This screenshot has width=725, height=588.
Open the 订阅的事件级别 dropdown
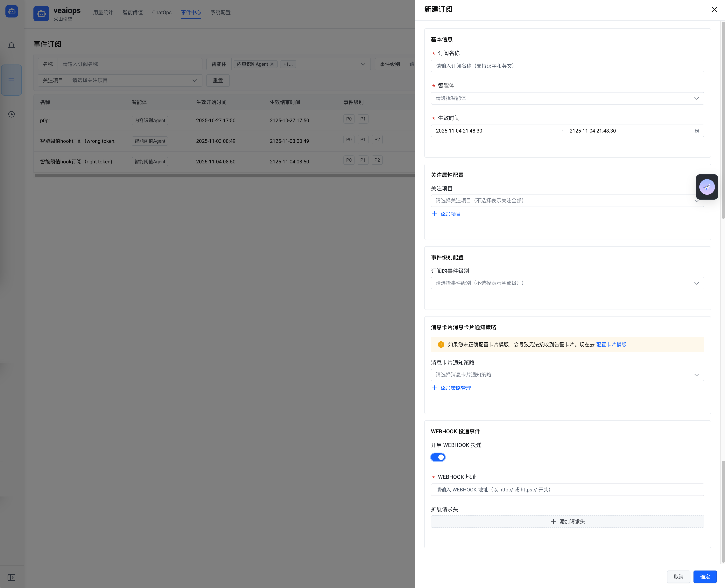tap(567, 283)
